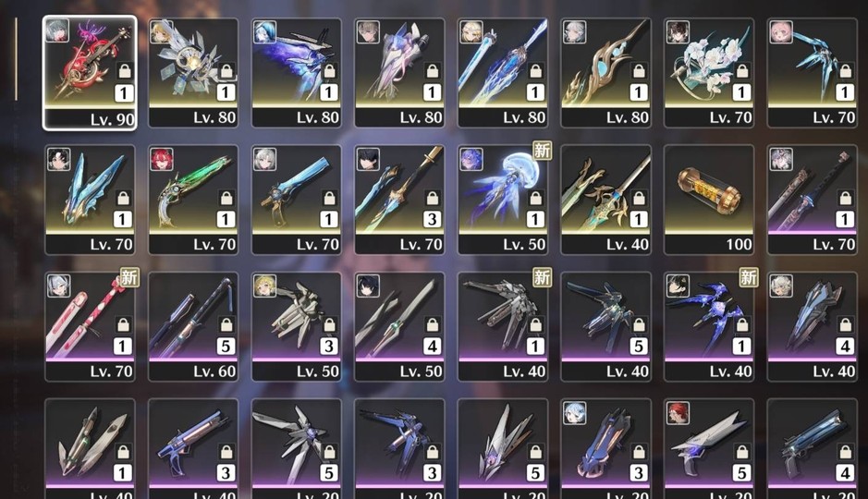Click the rank 3 badge on the Lv. 70 twin swords
This screenshot has height=499, width=868.
pyautogui.click(x=432, y=219)
